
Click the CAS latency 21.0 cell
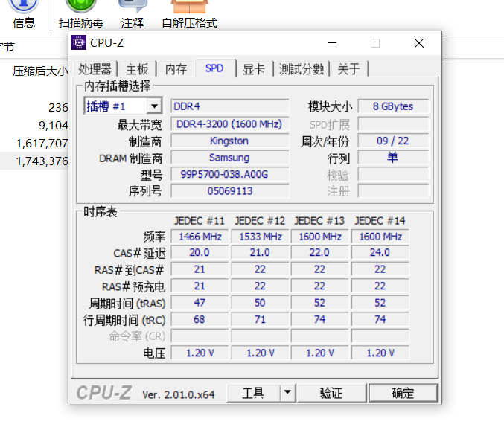click(x=260, y=252)
